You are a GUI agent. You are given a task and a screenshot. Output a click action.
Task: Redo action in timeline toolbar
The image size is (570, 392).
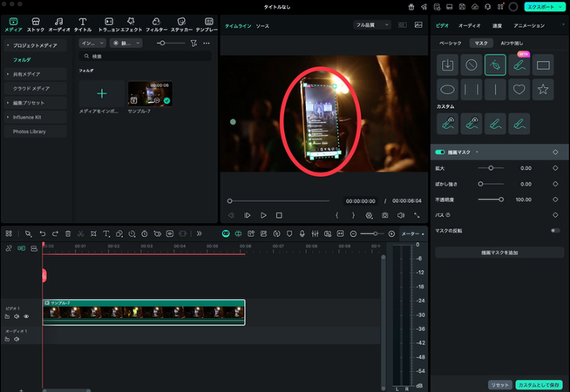(55, 233)
